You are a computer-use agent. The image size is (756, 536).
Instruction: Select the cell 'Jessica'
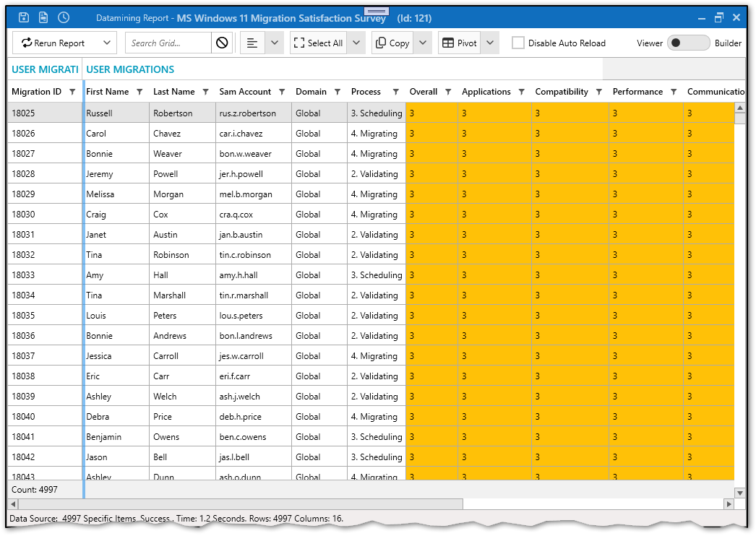[x=116, y=355]
